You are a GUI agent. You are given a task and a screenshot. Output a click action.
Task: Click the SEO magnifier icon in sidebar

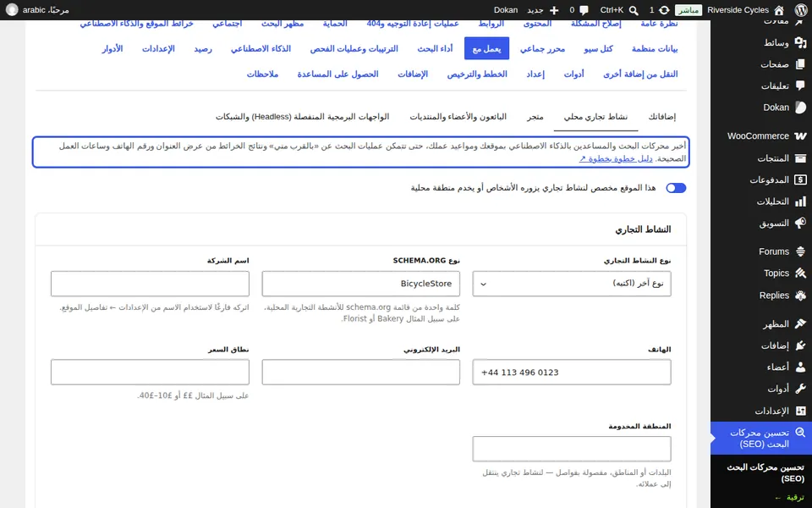800,433
